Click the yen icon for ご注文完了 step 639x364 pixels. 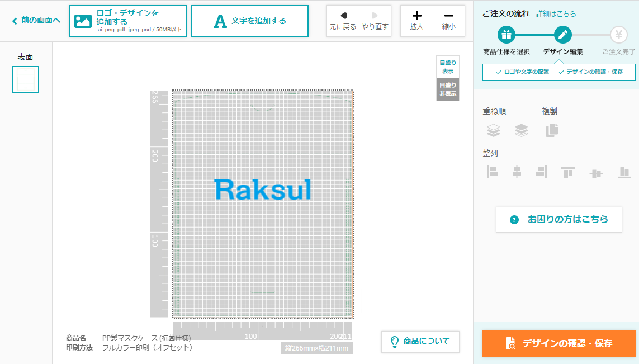pos(619,35)
